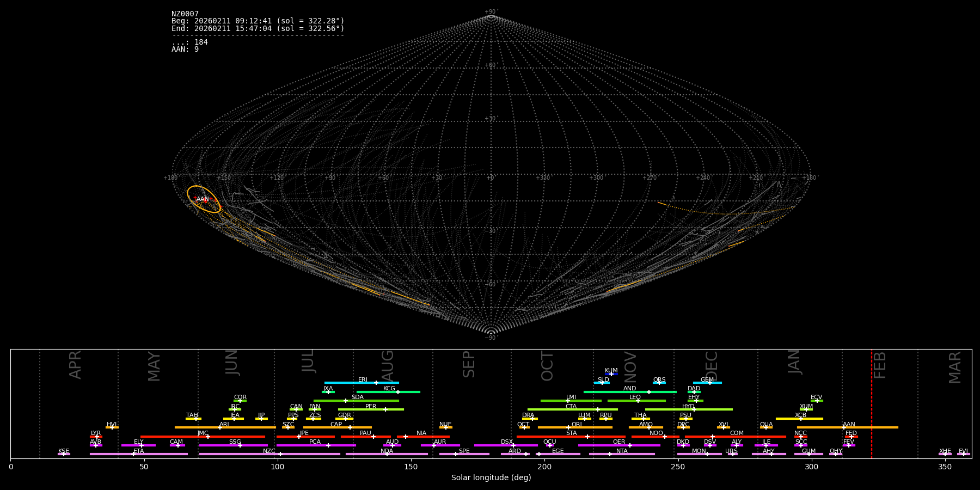The image size is (980, 490).
Task: Click the XHE shower label
Action: pos(945,451)
